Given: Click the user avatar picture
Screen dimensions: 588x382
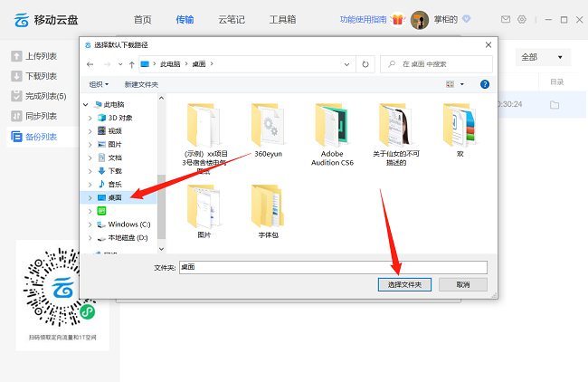Looking at the screenshot, I should coord(420,20).
